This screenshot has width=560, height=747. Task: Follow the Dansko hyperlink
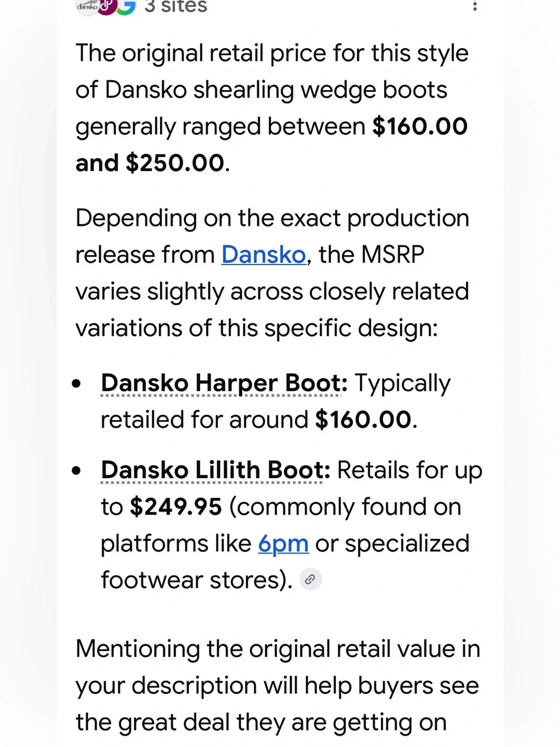pyautogui.click(x=264, y=255)
